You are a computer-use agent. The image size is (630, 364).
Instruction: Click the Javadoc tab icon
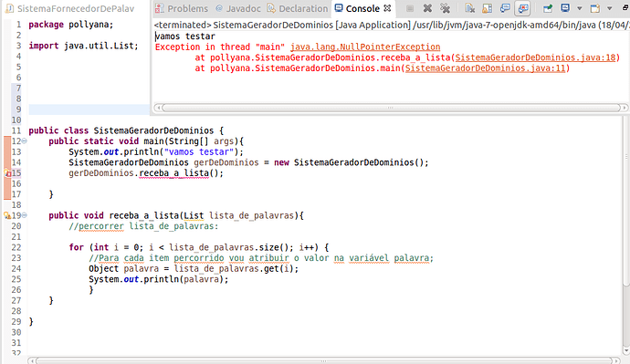pyautogui.click(x=219, y=8)
